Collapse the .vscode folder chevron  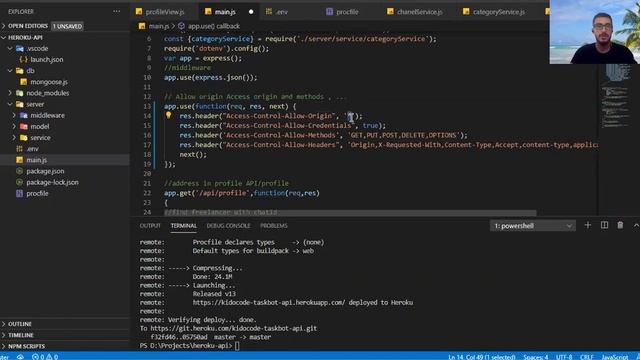tap(10, 48)
